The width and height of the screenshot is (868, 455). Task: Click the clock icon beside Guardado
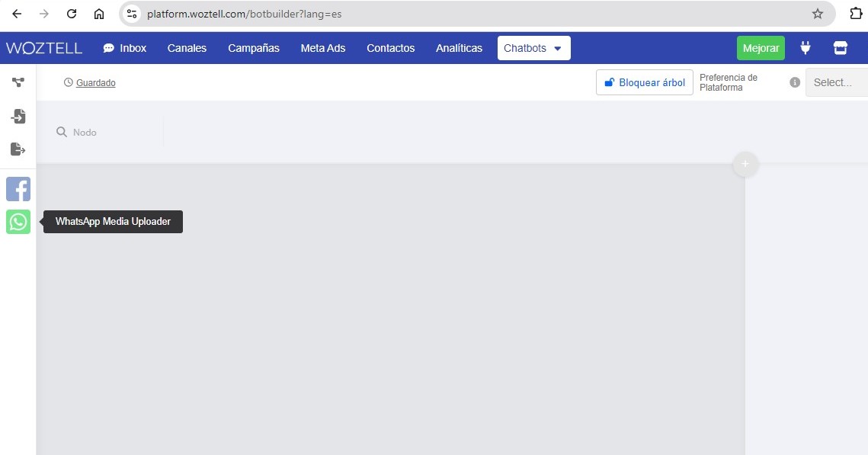coord(68,82)
